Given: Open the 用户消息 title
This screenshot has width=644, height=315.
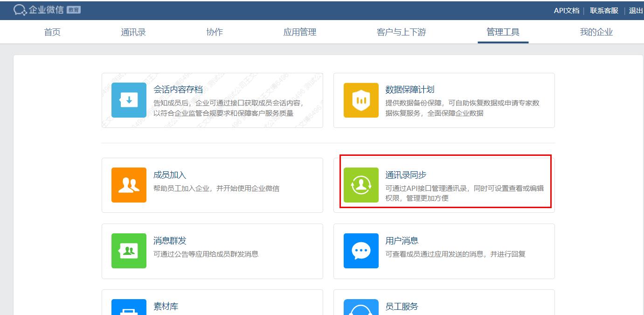Looking at the screenshot, I should [402, 241].
